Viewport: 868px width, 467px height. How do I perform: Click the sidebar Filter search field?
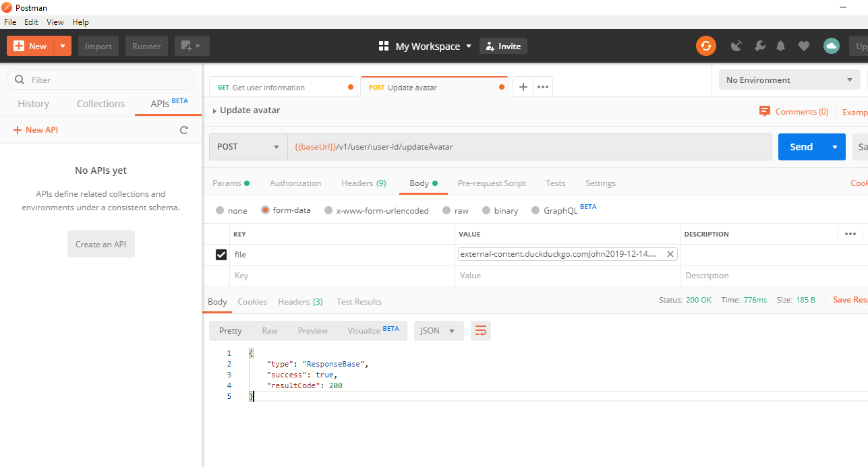[101, 80]
